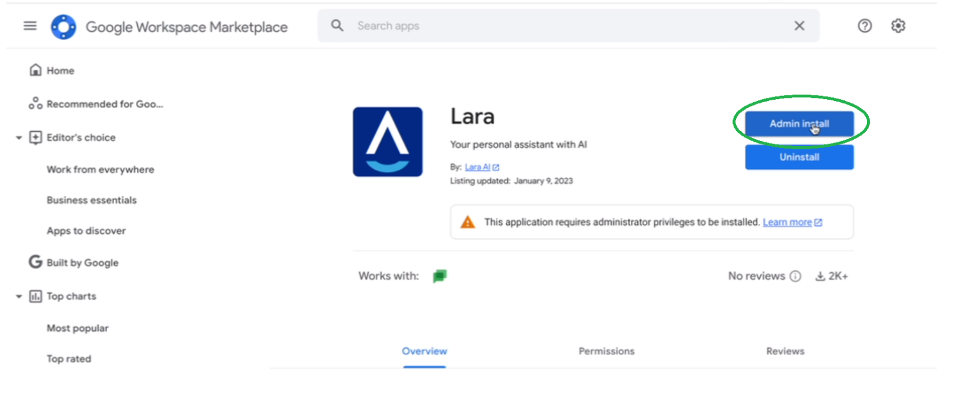Click the Home house icon
This screenshot has width=980, height=402.
(x=36, y=70)
